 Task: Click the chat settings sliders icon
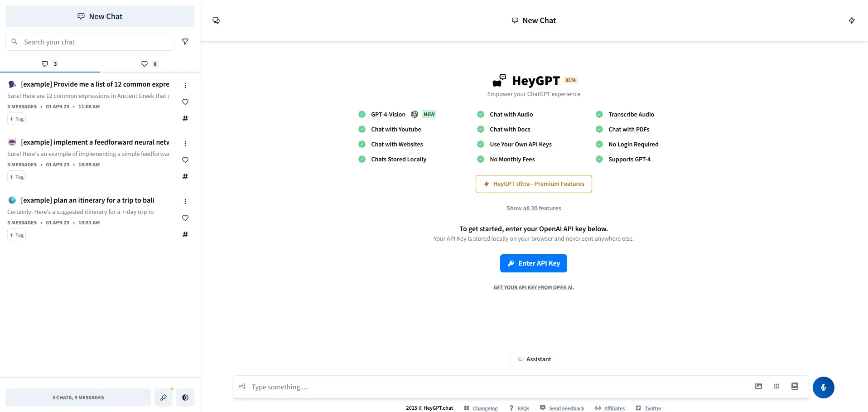click(242, 387)
